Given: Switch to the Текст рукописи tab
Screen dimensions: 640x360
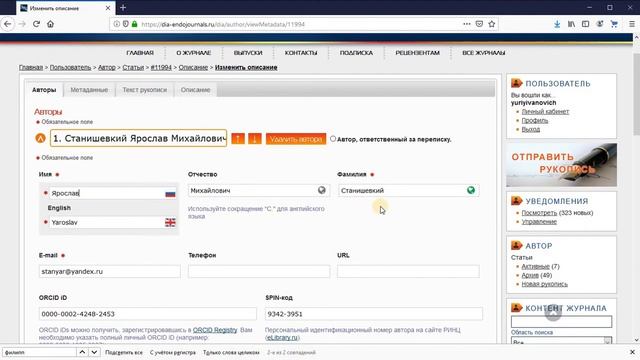Looking at the screenshot, I should point(144,90).
